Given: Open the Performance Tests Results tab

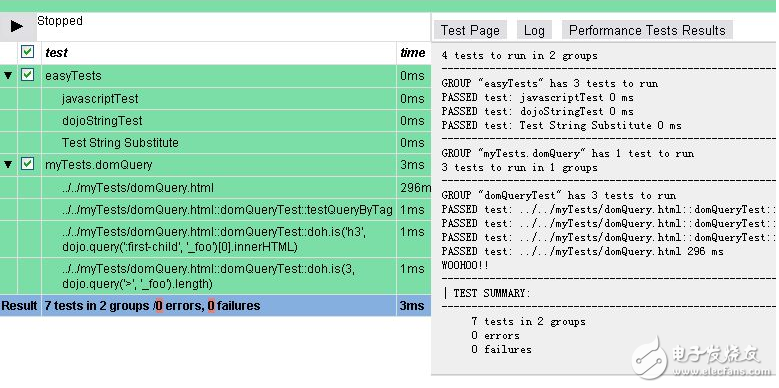Looking at the screenshot, I should pyautogui.click(x=647, y=30).
